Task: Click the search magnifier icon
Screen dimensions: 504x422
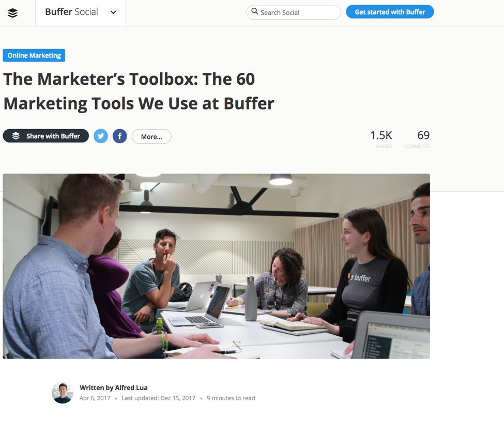Action: (254, 11)
